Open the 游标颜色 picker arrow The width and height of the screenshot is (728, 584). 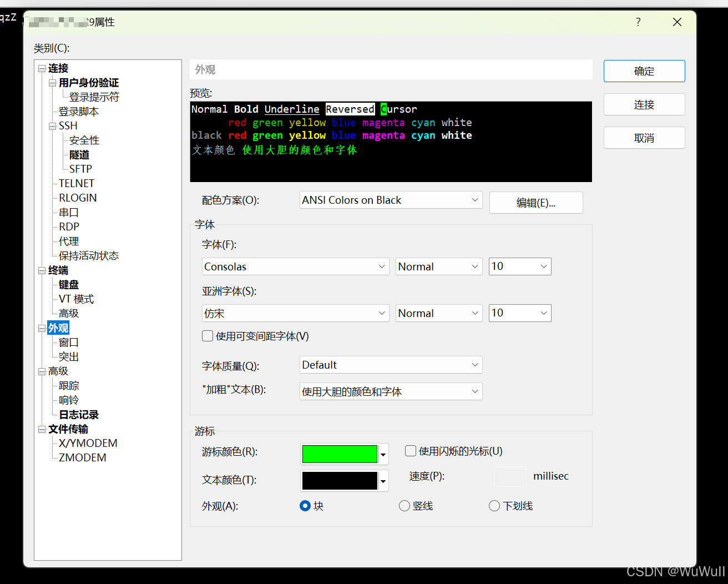pyautogui.click(x=383, y=454)
